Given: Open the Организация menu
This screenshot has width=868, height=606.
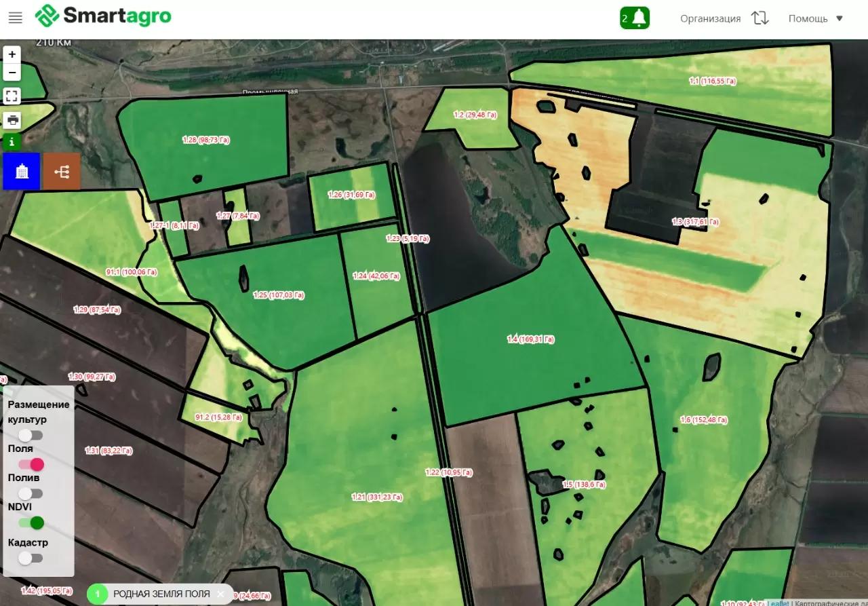Looking at the screenshot, I should [710, 18].
